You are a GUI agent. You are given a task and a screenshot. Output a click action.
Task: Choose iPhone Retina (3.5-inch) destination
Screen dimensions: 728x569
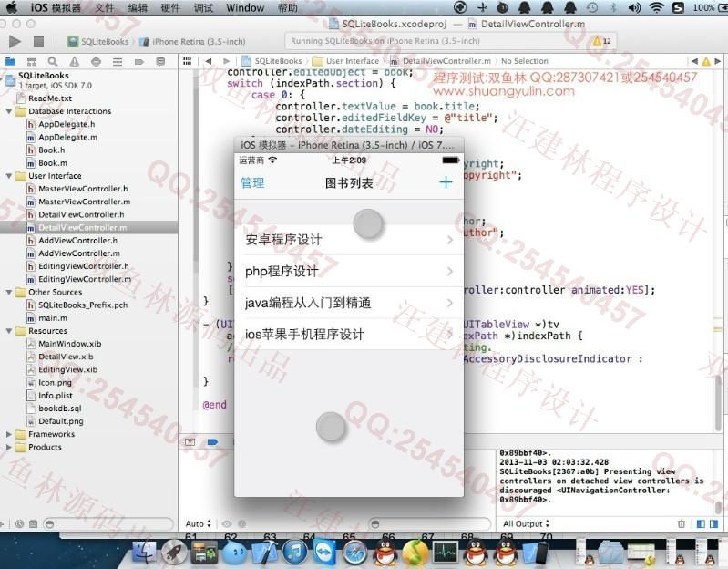tap(192, 41)
